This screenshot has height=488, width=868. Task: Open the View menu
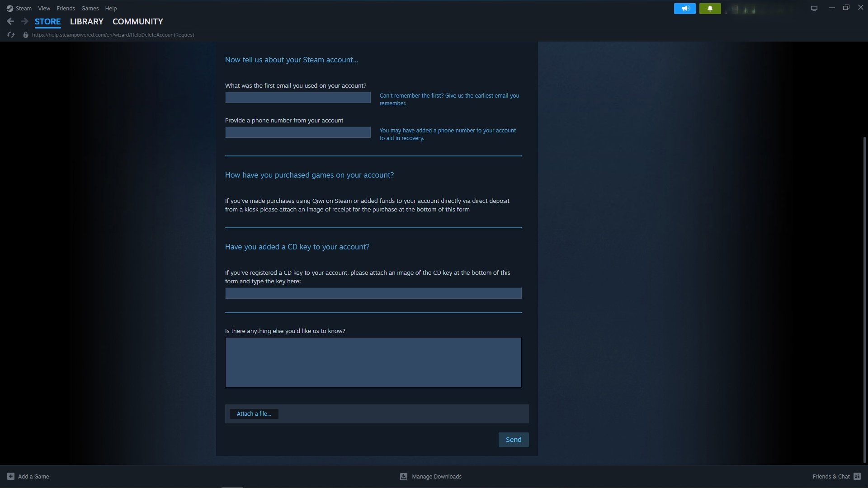click(x=44, y=8)
